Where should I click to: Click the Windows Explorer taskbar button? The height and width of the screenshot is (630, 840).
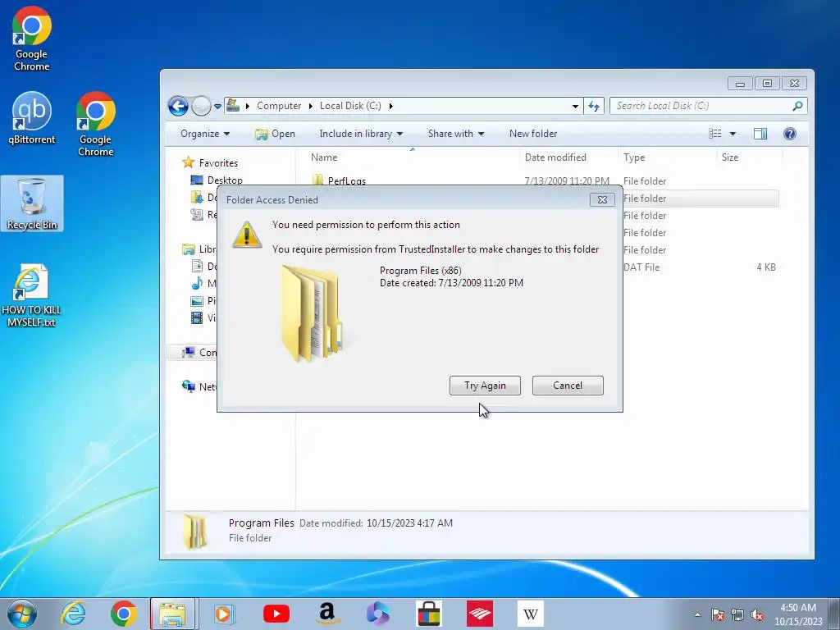coord(173,614)
